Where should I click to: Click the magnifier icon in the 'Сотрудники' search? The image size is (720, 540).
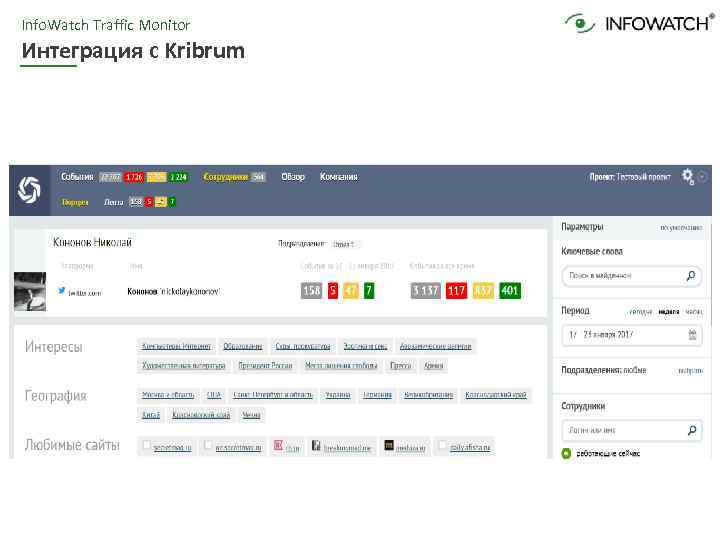(x=692, y=430)
